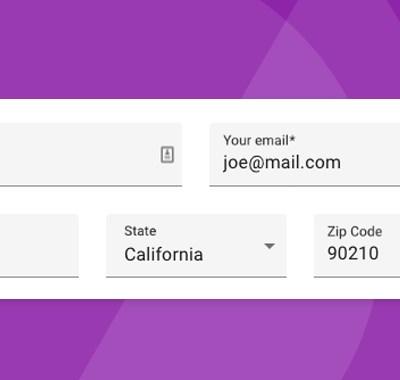The height and width of the screenshot is (380, 400).
Task: Click white gap between contact field and email
Action: click(x=196, y=155)
